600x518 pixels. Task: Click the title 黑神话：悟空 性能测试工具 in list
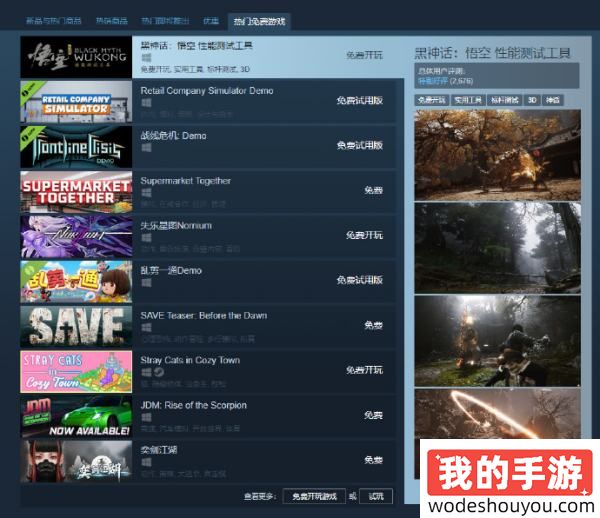click(197, 46)
